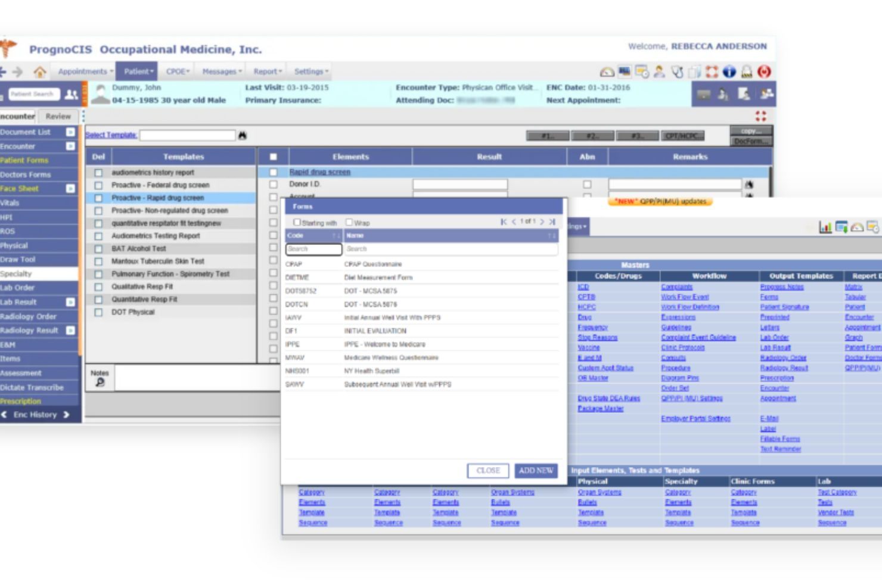Open the Notes magnifier icon
Image resolution: width=882 pixels, height=588 pixels.
click(x=100, y=382)
